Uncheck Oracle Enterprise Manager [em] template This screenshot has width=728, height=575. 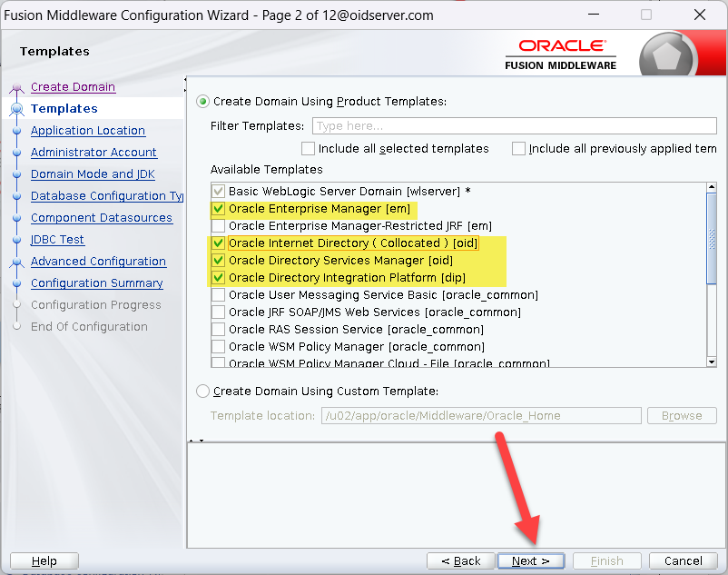pos(218,209)
